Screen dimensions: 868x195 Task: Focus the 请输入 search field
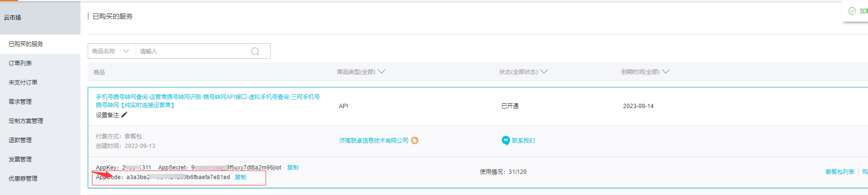click(x=194, y=51)
